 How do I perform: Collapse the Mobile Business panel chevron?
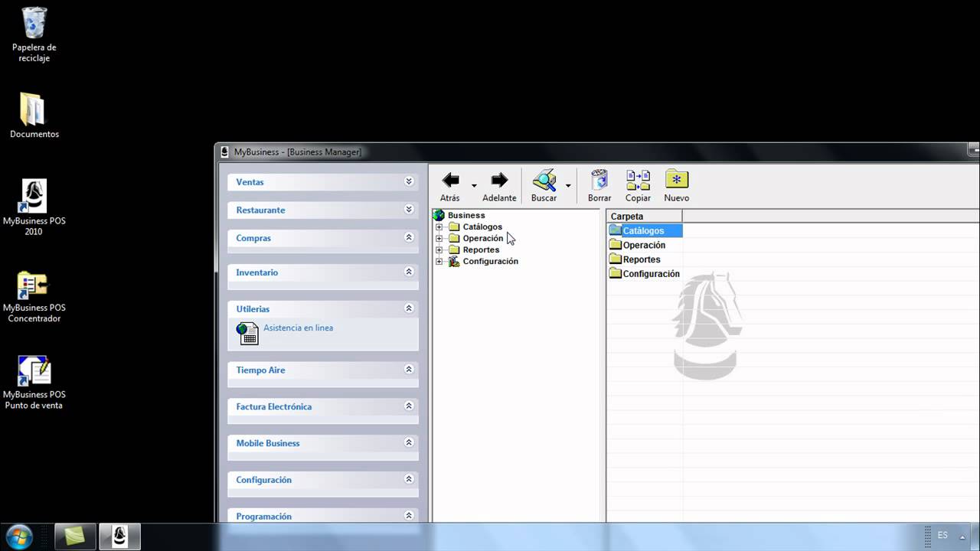coord(409,442)
